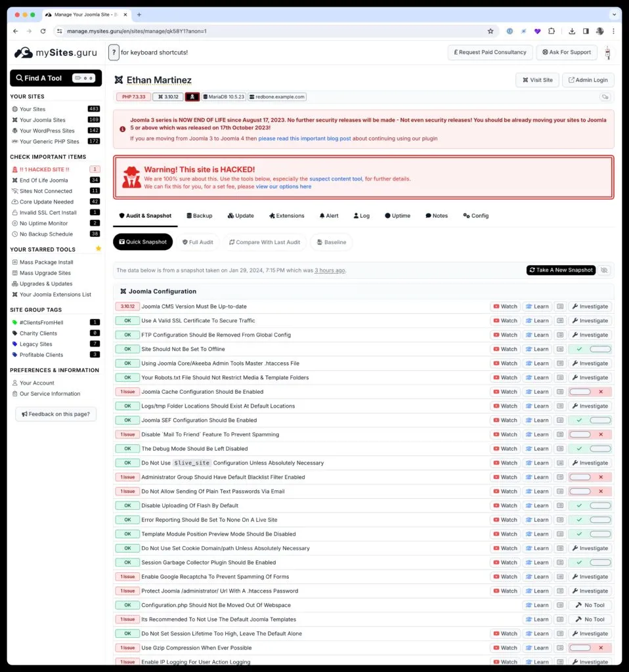Open the Config tab
The width and height of the screenshot is (629, 672).
[x=475, y=215]
